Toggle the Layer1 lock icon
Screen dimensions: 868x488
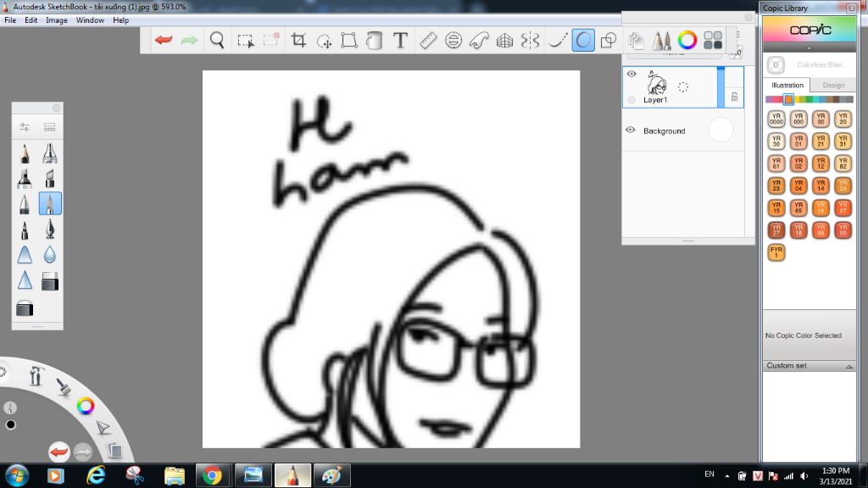coord(735,97)
